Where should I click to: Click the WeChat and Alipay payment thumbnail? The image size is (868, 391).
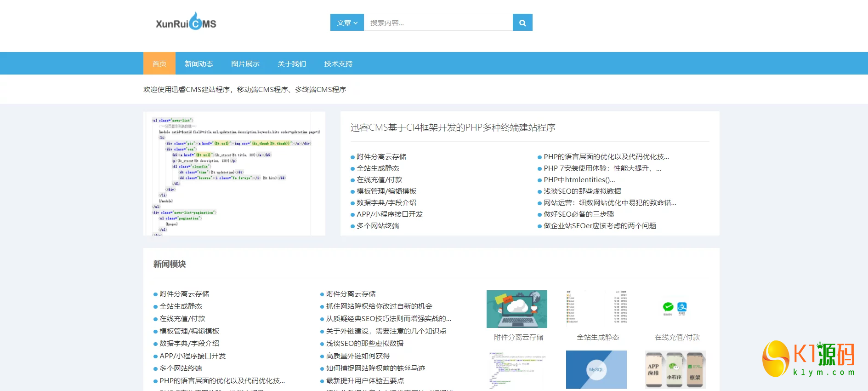pos(675,309)
